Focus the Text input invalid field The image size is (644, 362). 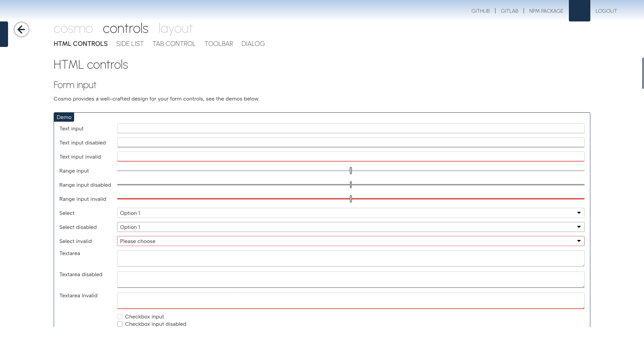(x=351, y=157)
